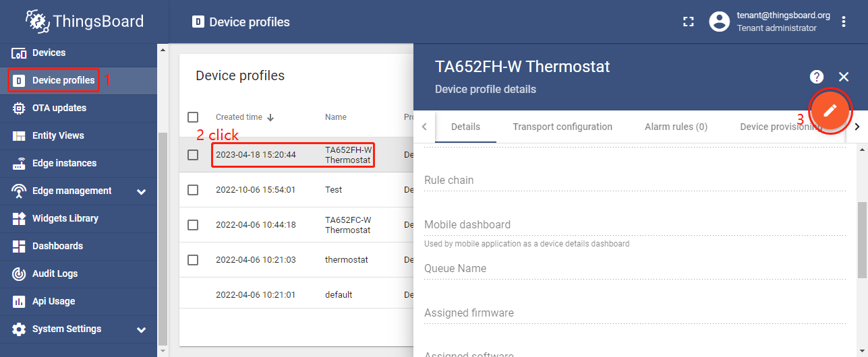The image size is (868, 357).
Task: Click sidebar scrollbar up arrow
Action: tap(162, 49)
